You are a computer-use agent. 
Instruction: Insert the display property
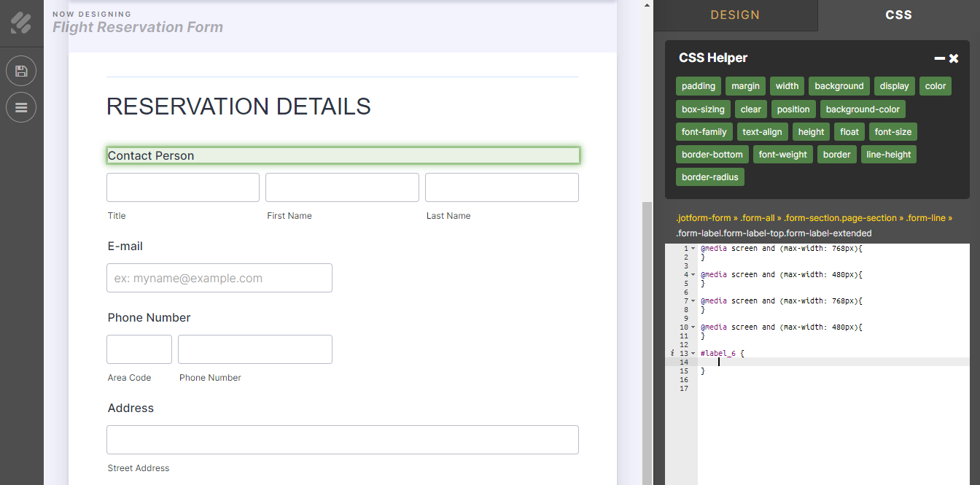(x=894, y=86)
